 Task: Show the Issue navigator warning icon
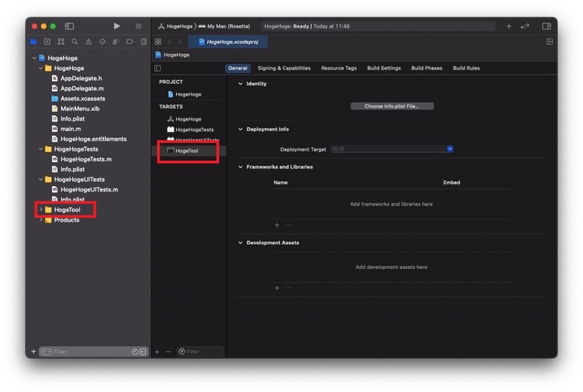(x=88, y=42)
